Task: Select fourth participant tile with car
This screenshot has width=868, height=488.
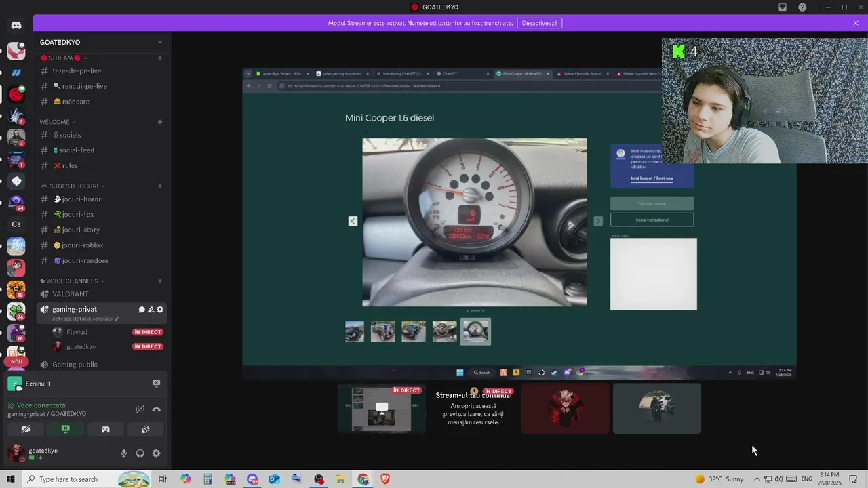Action: click(x=657, y=409)
